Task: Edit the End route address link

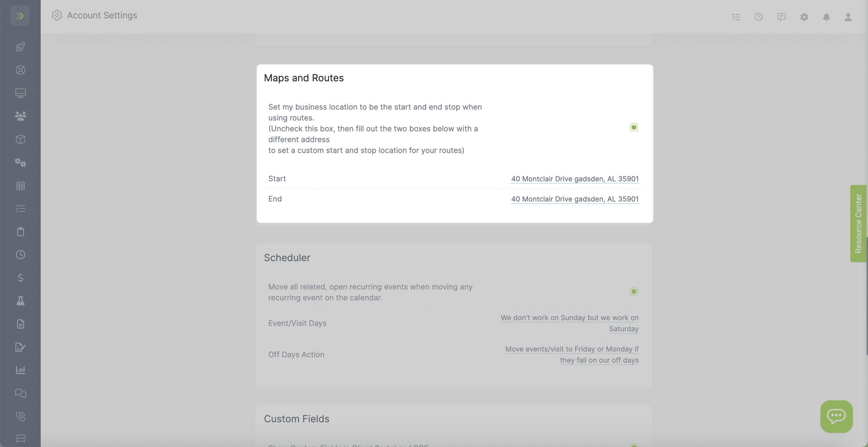Action: click(x=575, y=199)
